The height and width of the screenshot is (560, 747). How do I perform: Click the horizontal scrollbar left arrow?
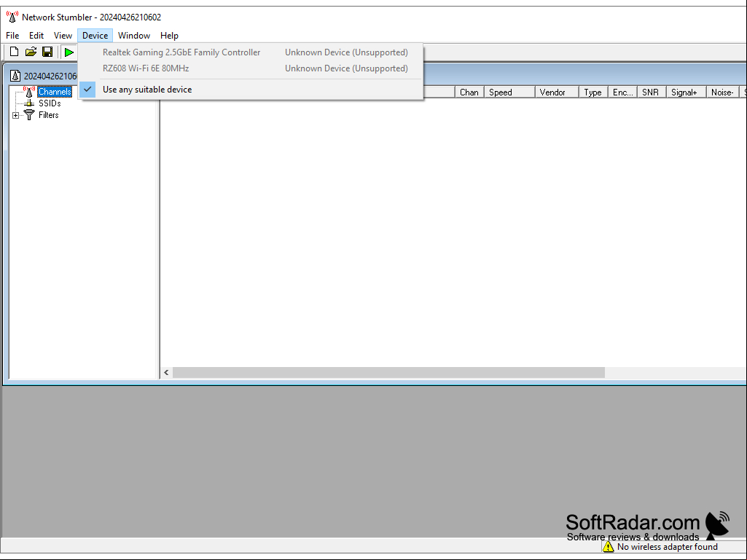[x=166, y=372]
